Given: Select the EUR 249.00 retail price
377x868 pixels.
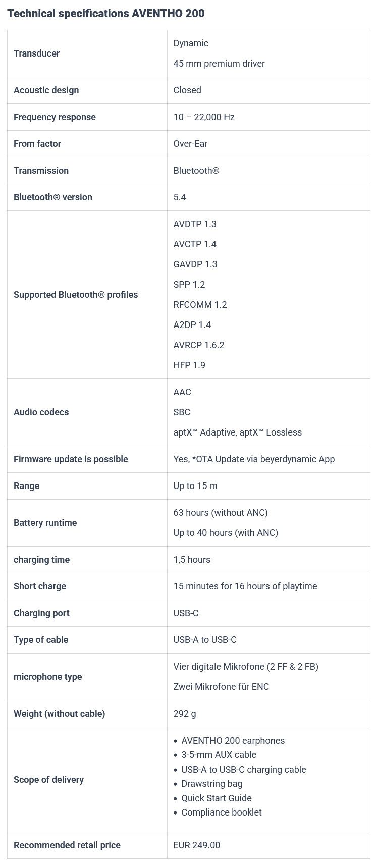Looking at the screenshot, I should [x=197, y=845].
